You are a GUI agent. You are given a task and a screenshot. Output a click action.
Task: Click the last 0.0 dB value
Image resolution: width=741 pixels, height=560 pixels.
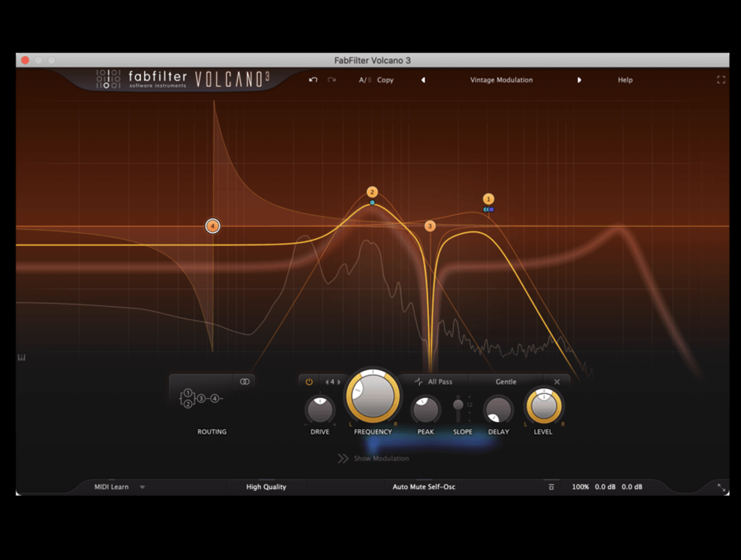pyautogui.click(x=632, y=487)
